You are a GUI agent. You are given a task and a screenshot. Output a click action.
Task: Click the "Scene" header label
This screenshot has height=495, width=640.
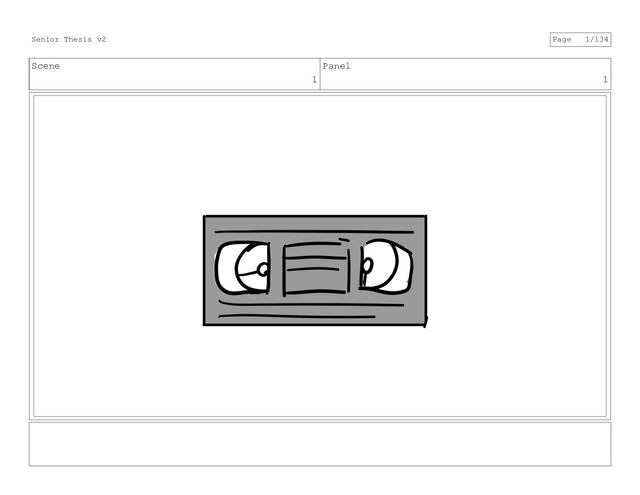coord(45,66)
